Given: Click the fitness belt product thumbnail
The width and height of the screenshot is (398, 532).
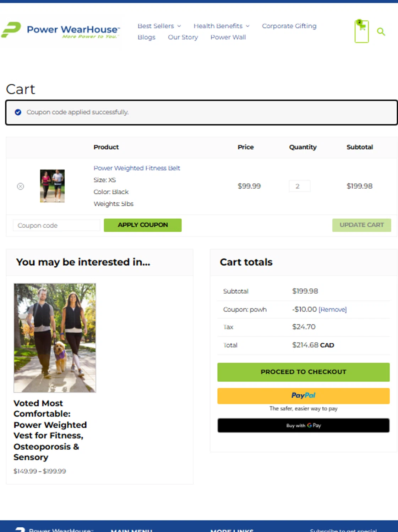Looking at the screenshot, I should point(52,186).
